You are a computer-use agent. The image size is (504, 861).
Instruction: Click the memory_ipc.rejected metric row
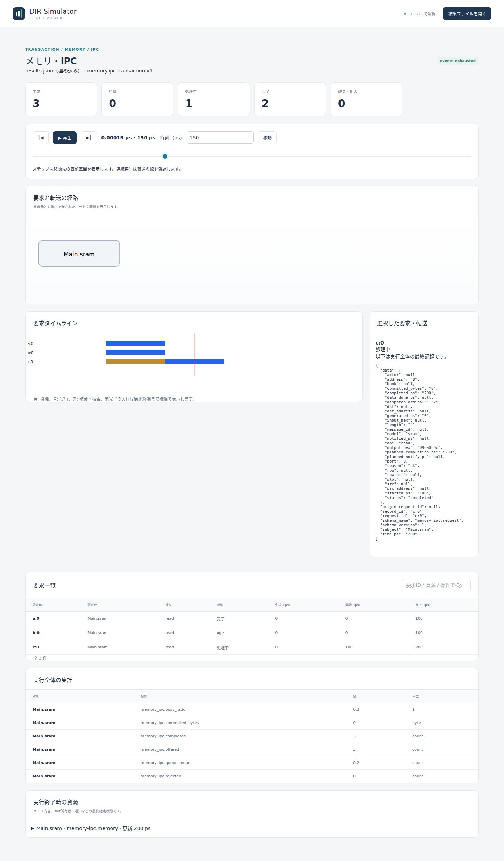[x=252, y=776]
